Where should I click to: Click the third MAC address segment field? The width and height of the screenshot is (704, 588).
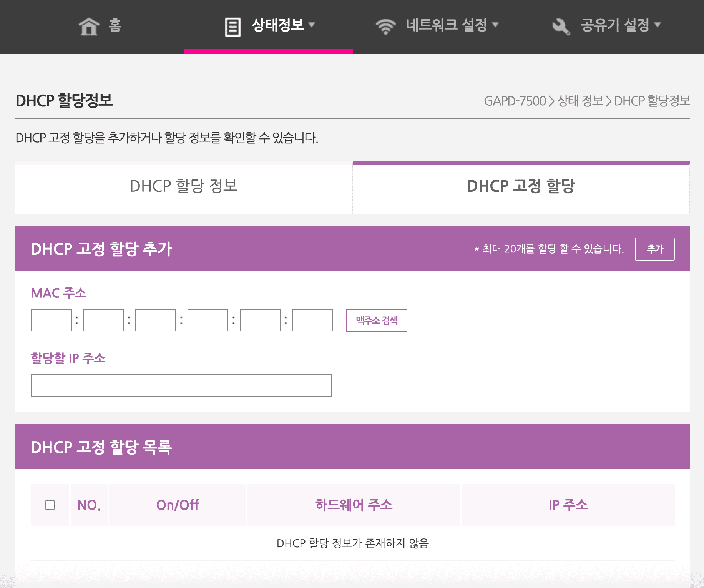tap(155, 320)
